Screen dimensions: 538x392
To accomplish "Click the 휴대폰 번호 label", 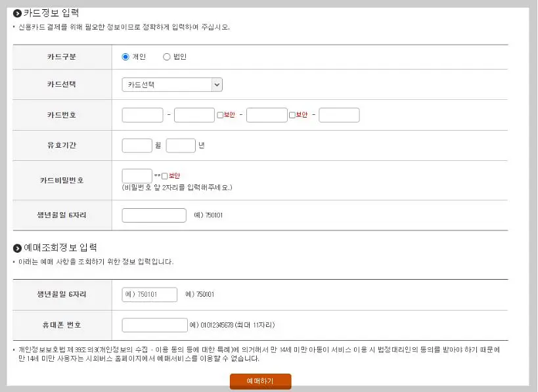I will point(62,325).
